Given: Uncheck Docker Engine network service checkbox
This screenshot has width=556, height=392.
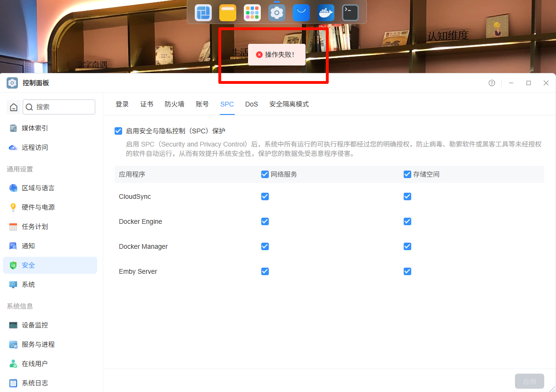Looking at the screenshot, I should point(265,221).
